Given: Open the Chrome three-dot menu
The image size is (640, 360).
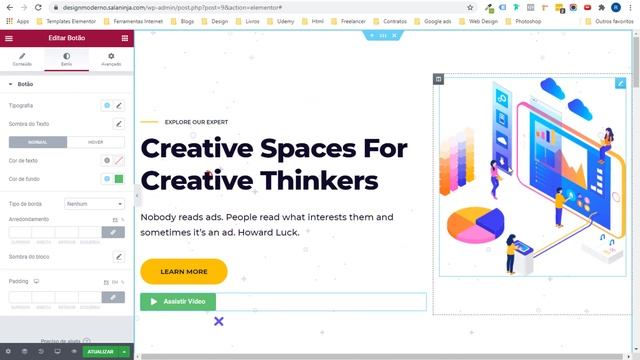Looking at the screenshot, I should (x=630, y=7).
